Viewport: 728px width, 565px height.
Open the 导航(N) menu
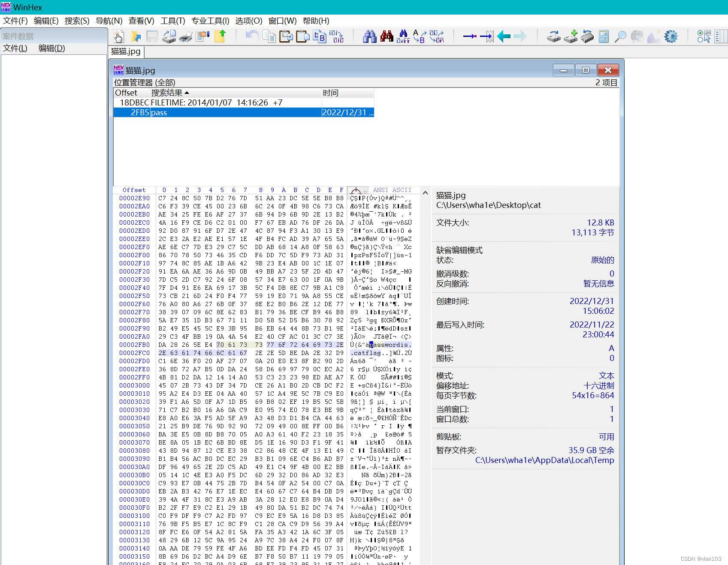(x=109, y=21)
